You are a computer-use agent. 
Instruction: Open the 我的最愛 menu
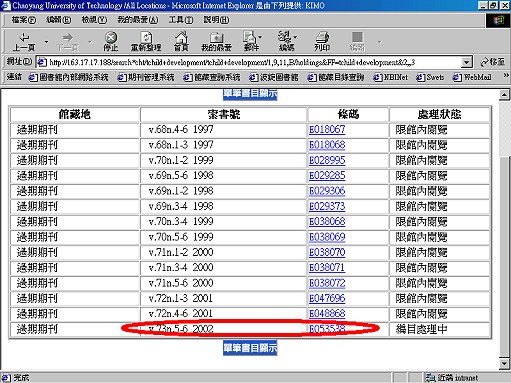(x=138, y=20)
